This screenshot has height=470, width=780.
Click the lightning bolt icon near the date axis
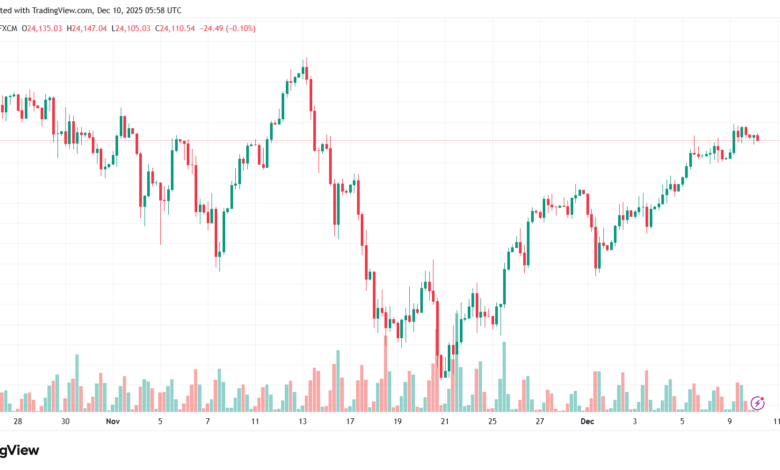pyautogui.click(x=757, y=403)
